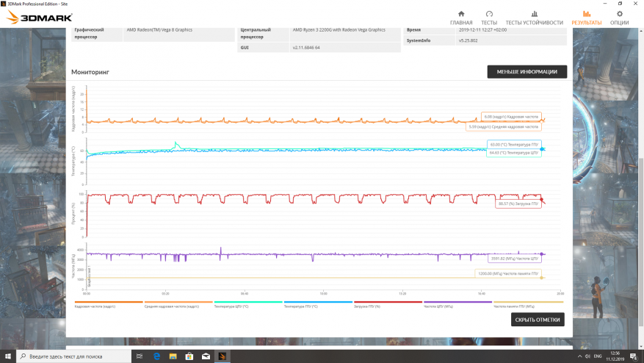Open Task View on taskbar
Screen dimensions: 644x363
[140, 356]
